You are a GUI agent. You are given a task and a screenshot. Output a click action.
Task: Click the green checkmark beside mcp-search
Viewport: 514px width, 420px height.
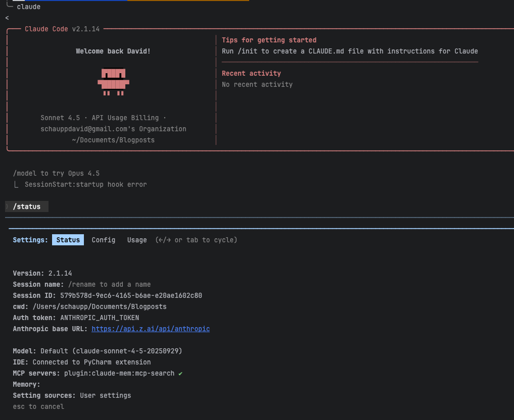(x=180, y=374)
